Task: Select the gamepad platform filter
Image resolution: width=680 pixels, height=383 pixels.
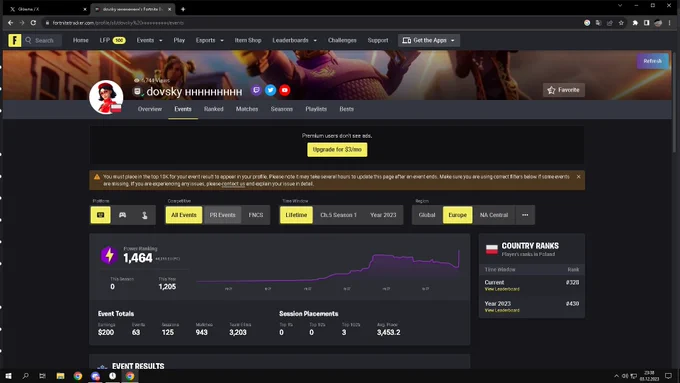Action: pos(123,215)
